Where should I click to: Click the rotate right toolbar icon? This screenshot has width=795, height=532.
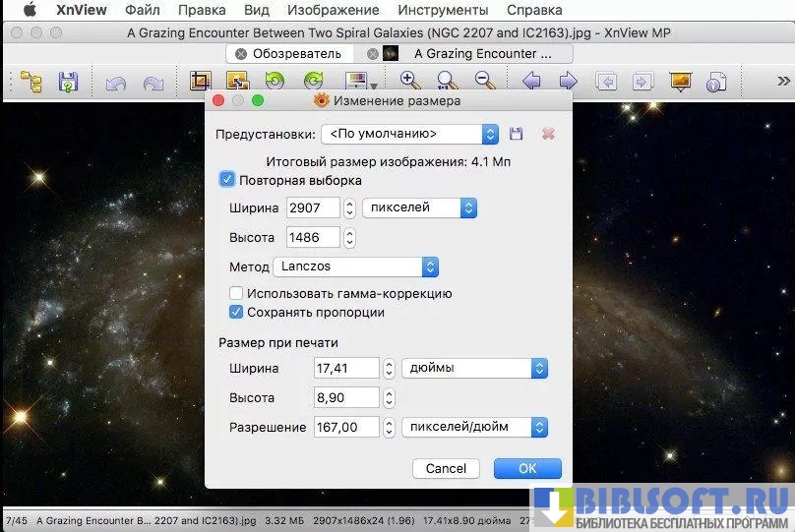click(313, 83)
